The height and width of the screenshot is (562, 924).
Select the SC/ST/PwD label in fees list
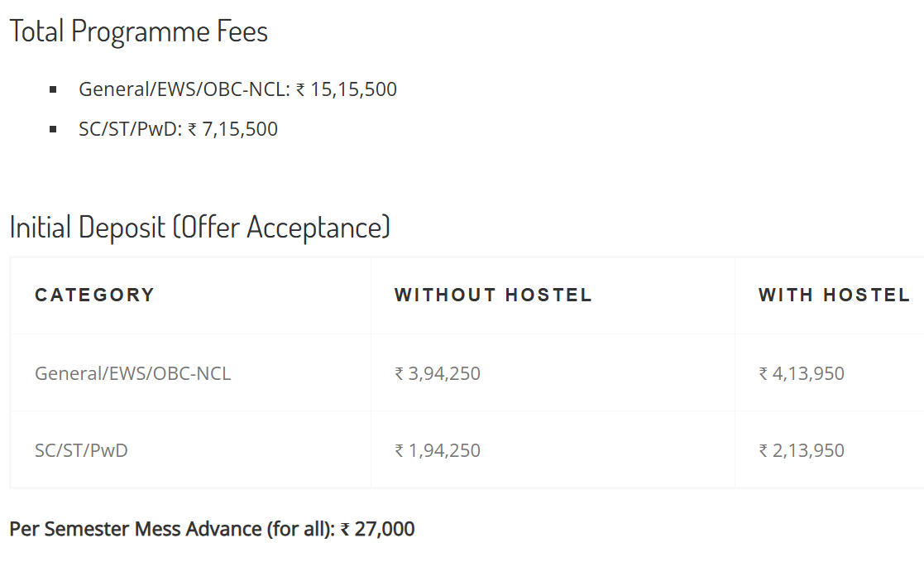pyautogui.click(x=130, y=129)
